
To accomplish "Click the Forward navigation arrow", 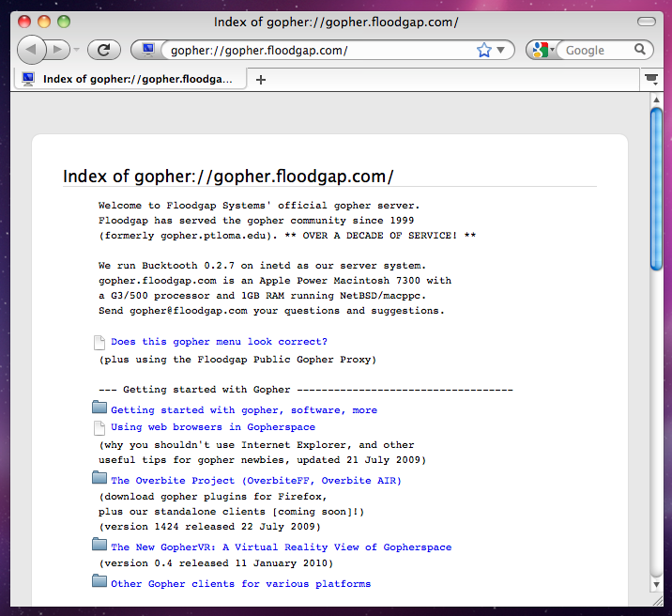I will [58, 50].
